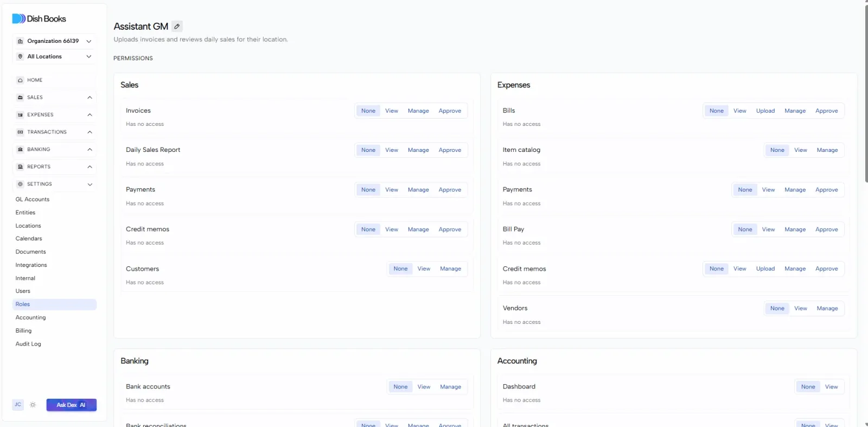Image resolution: width=868 pixels, height=427 pixels.
Task: Open GL Accounts settings page
Action: pyautogui.click(x=33, y=200)
